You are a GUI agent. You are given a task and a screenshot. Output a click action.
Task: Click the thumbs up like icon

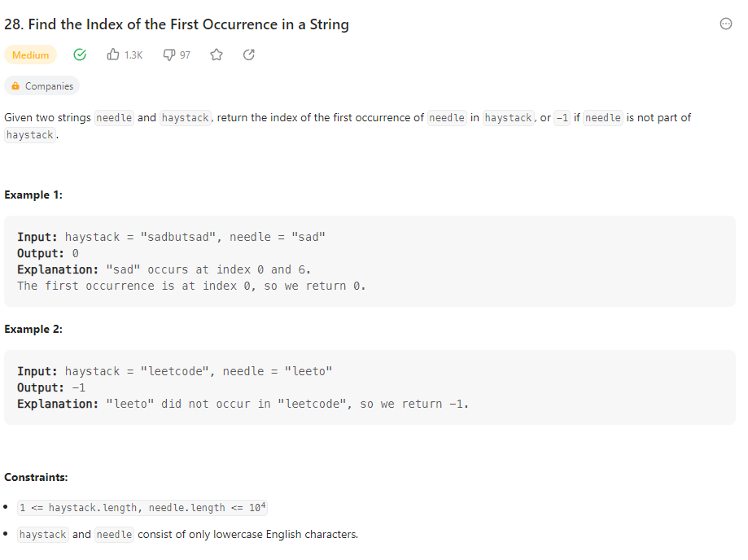pos(113,55)
